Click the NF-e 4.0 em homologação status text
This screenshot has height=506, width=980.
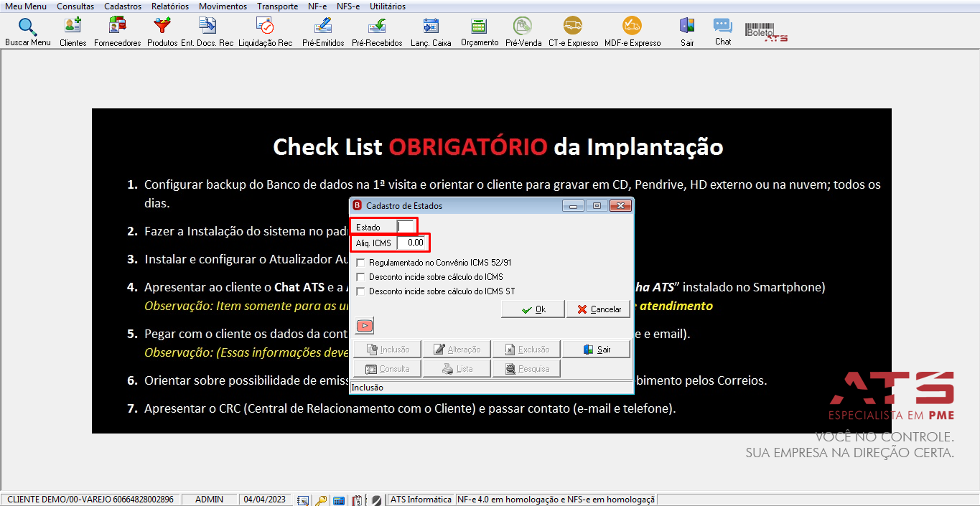pos(556,500)
